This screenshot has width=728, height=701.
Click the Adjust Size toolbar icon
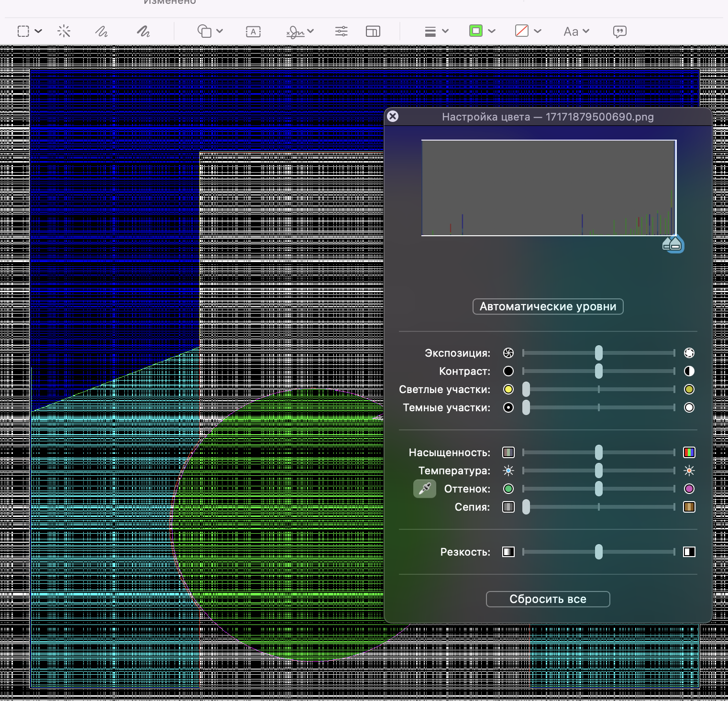click(373, 32)
